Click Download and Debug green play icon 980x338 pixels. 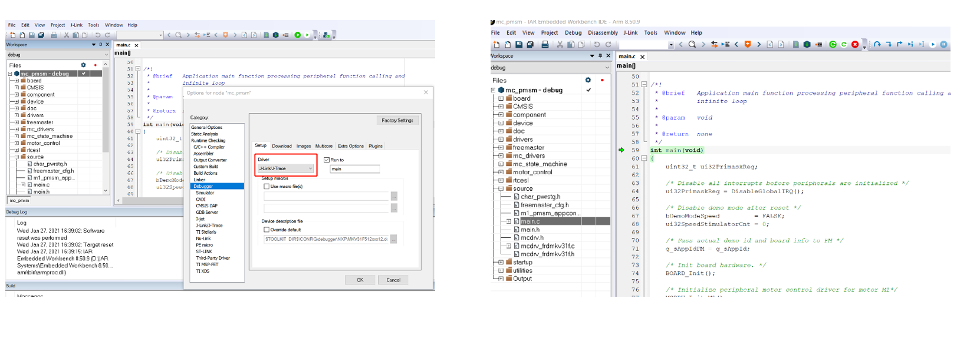(298, 35)
